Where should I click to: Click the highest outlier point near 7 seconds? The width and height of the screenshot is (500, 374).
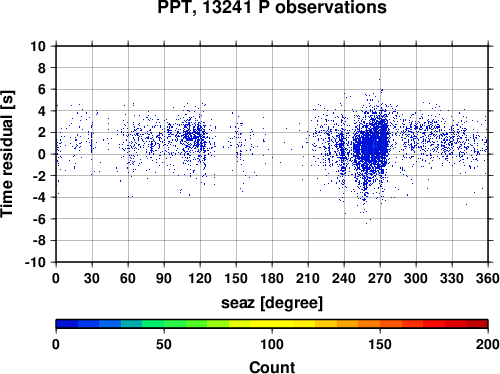point(379,79)
